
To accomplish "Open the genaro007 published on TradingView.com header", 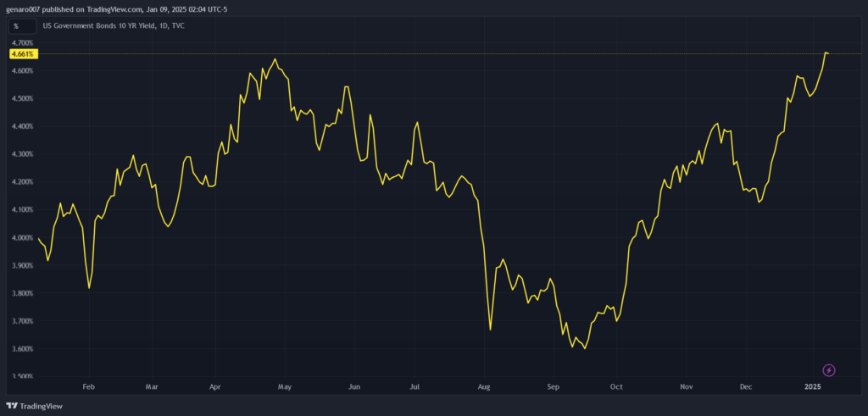I will 117,8.
